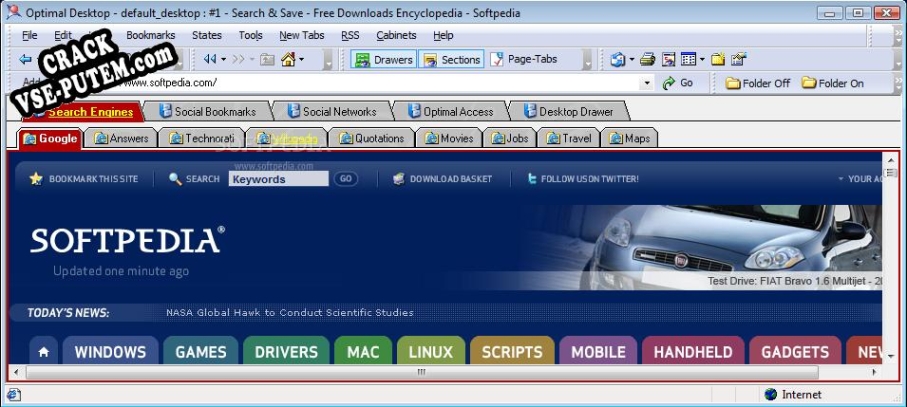Click the double-arrow forward history icon

point(238,59)
